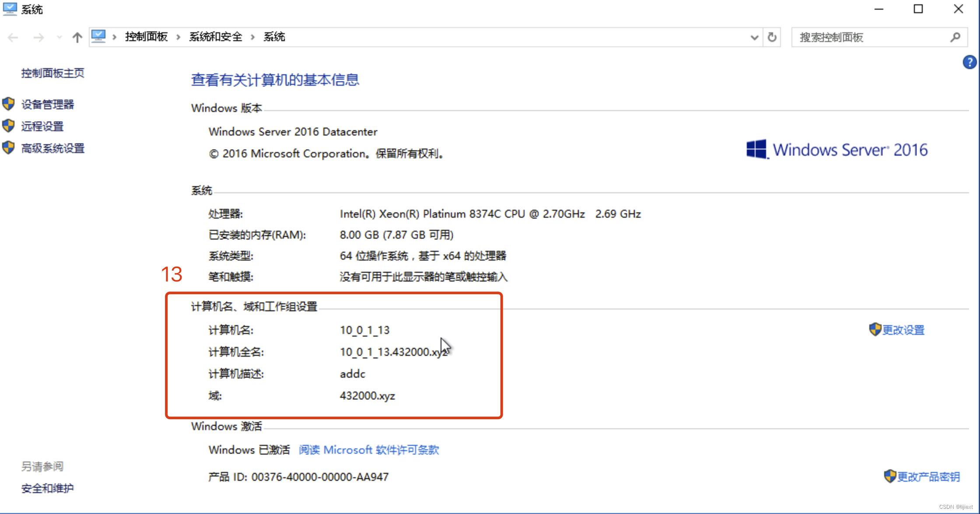This screenshot has width=980, height=514.
Task: Select Windows Server 2016 Datacenter text
Action: pos(293,132)
